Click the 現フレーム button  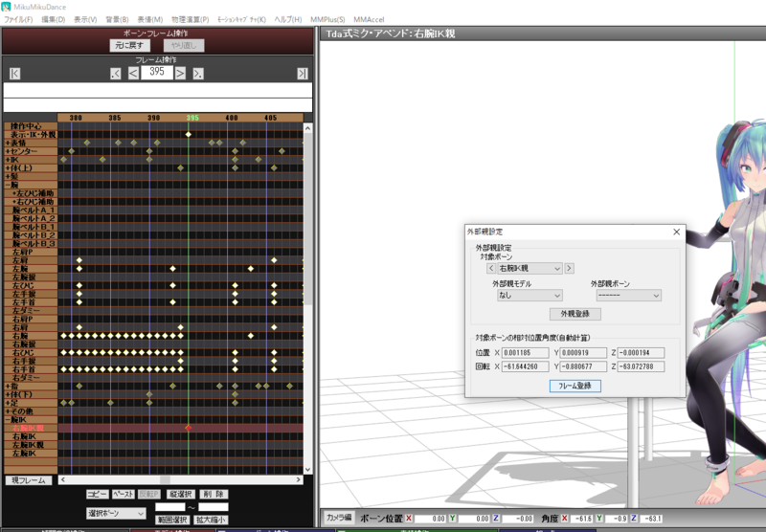[29, 480]
